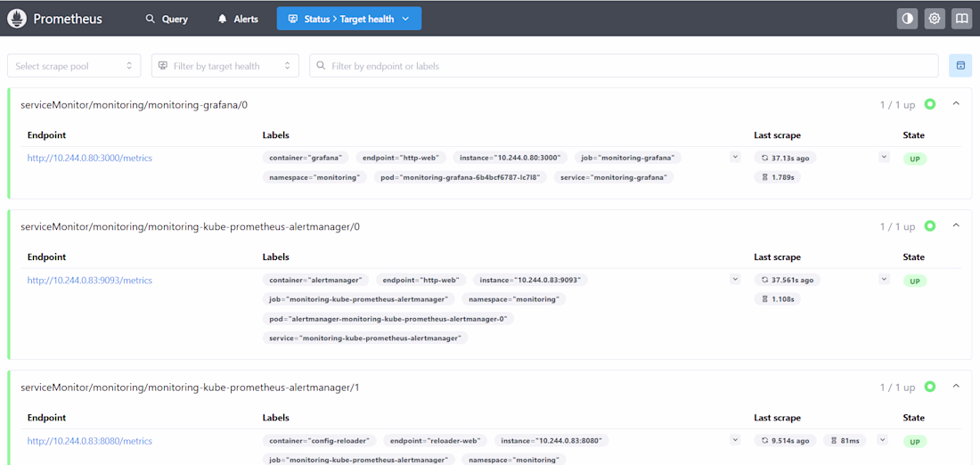Open the documentation book icon

point(961,19)
